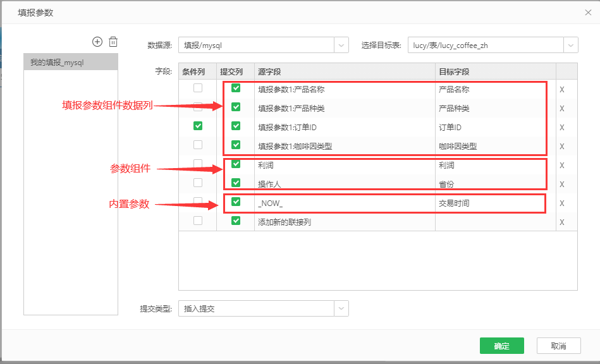The height and width of the screenshot is (364, 600).
Task: Toggle submit column checkbox for 产品名称
Action: click(x=236, y=88)
